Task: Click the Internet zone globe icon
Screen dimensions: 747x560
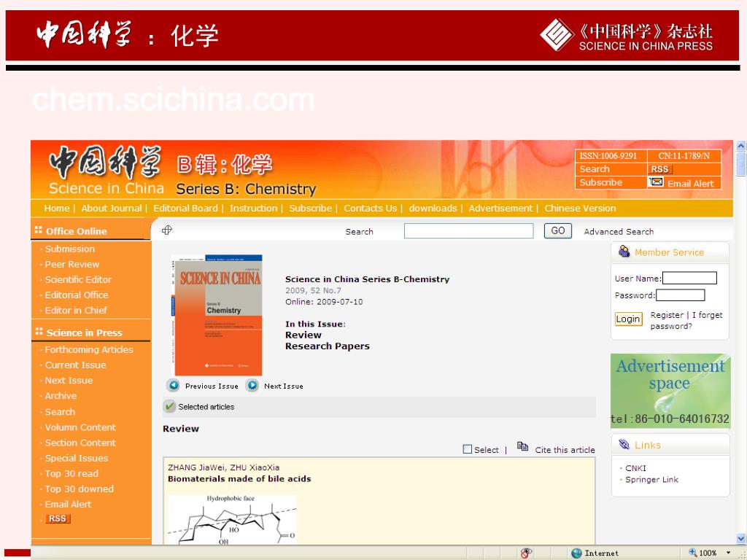Action: pyautogui.click(x=576, y=553)
